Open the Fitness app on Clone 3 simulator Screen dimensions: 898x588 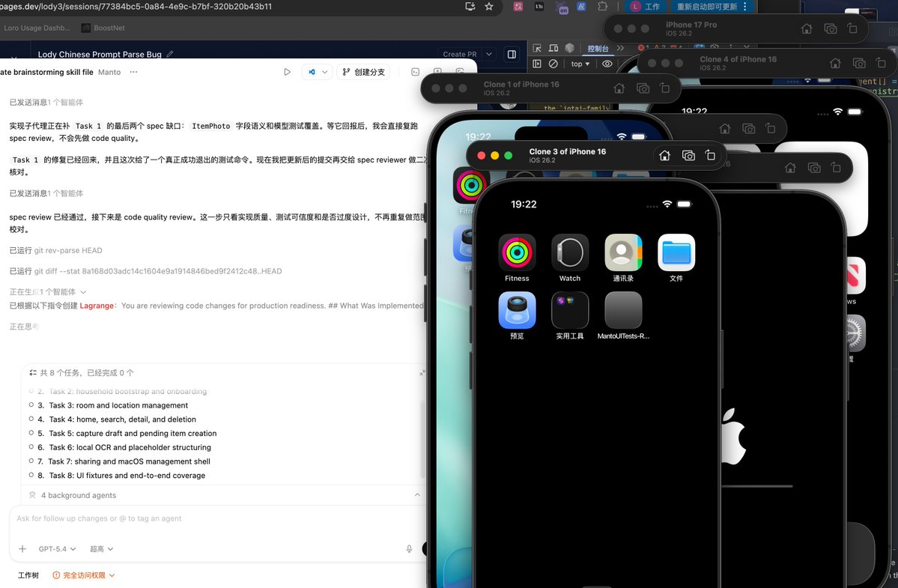pyautogui.click(x=517, y=252)
